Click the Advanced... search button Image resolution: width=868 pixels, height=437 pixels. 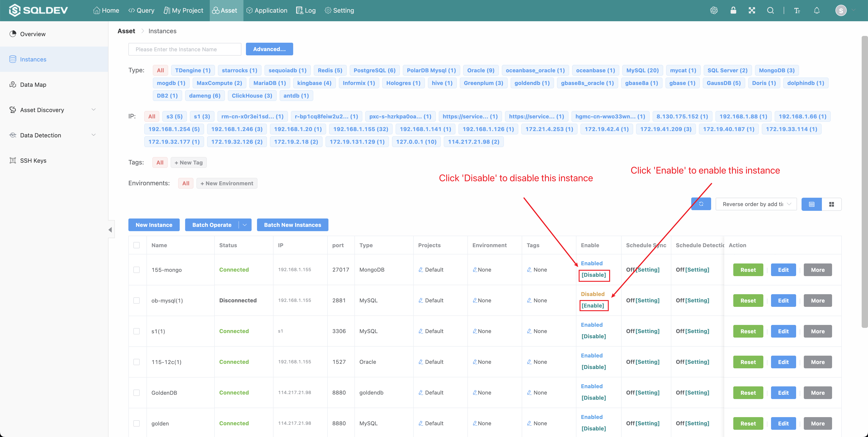click(x=269, y=49)
